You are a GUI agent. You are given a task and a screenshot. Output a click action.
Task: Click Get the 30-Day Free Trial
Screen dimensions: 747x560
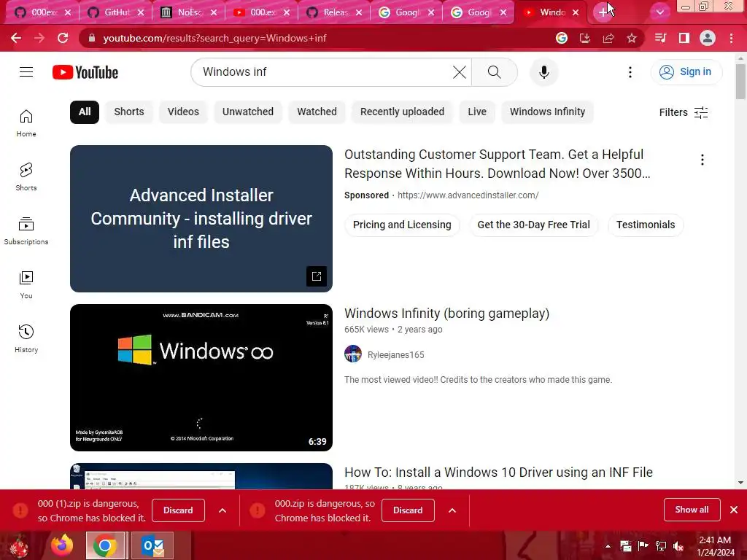tap(533, 225)
